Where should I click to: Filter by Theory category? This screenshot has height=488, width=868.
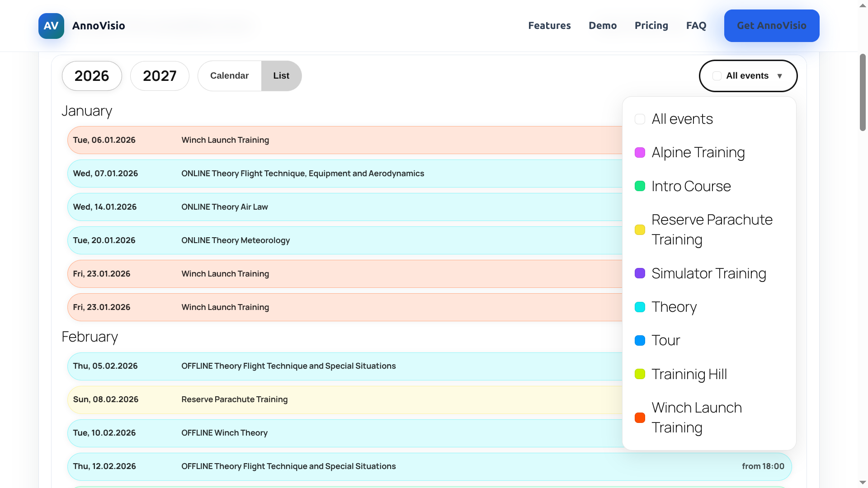click(709, 307)
